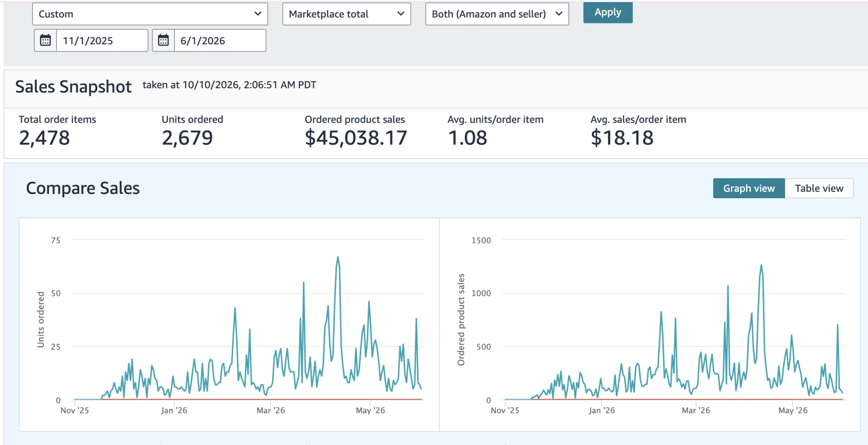
Task: Expand the Custom date range dropdown
Action: 150,14
